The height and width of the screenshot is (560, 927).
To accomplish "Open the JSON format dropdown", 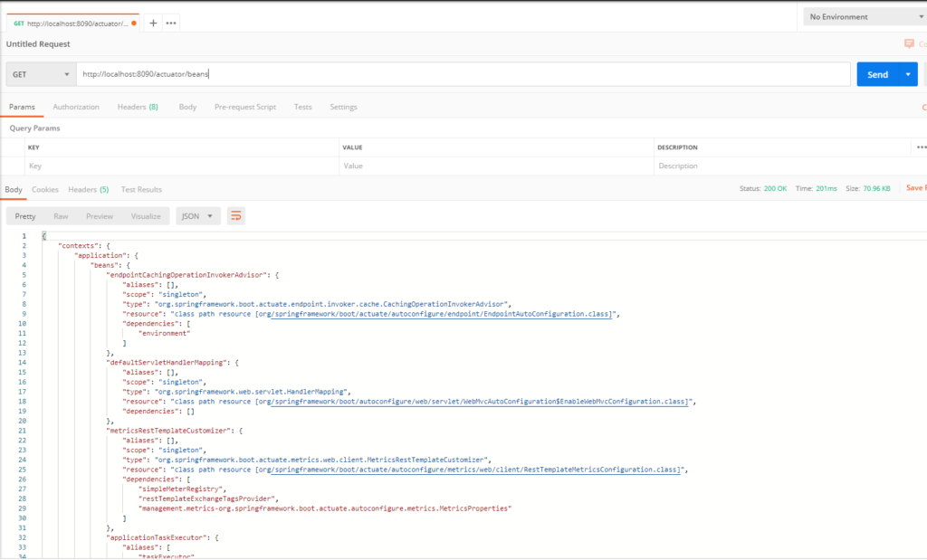I will click(x=197, y=216).
